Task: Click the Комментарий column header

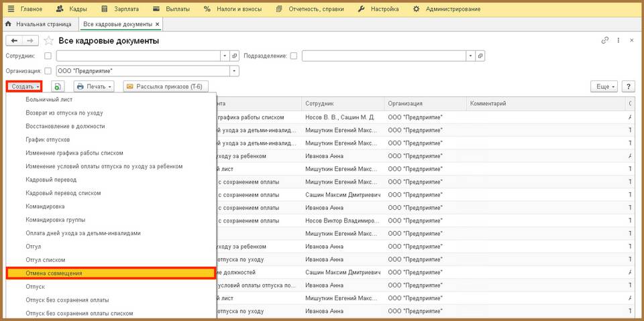Action: point(546,104)
